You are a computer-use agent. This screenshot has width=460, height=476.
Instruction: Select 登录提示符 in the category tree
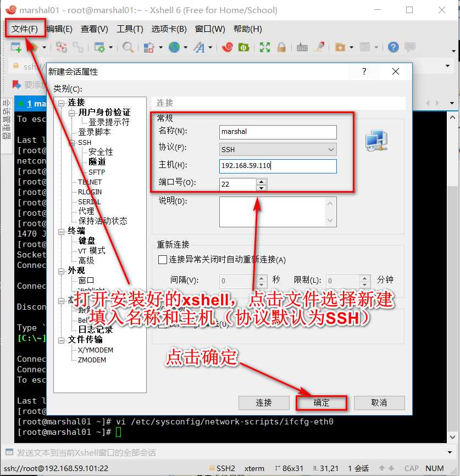109,122
